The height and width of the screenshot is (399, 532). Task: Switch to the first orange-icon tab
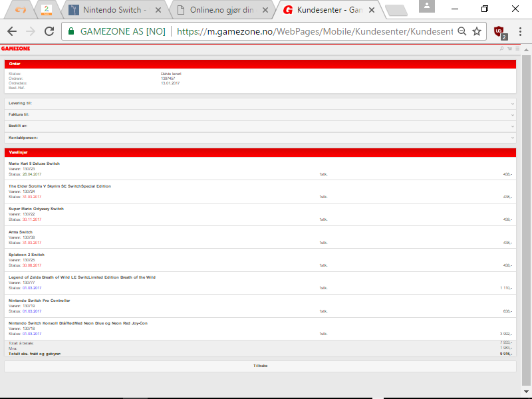(21, 10)
